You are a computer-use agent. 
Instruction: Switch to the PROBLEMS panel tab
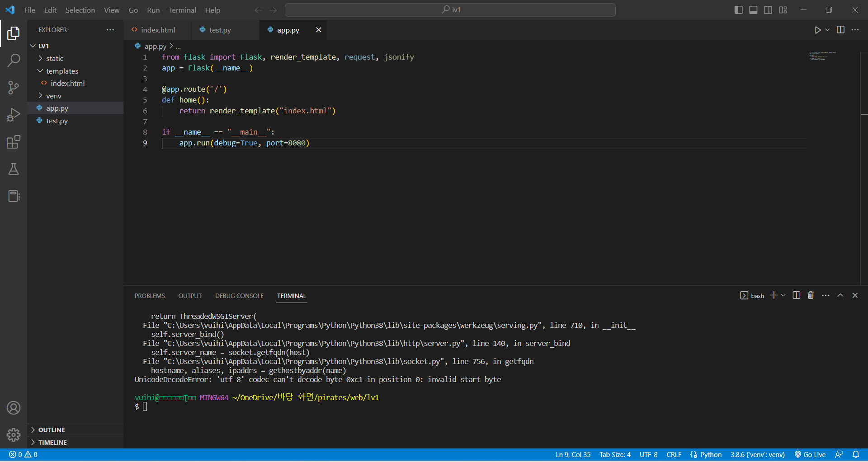click(150, 296)
